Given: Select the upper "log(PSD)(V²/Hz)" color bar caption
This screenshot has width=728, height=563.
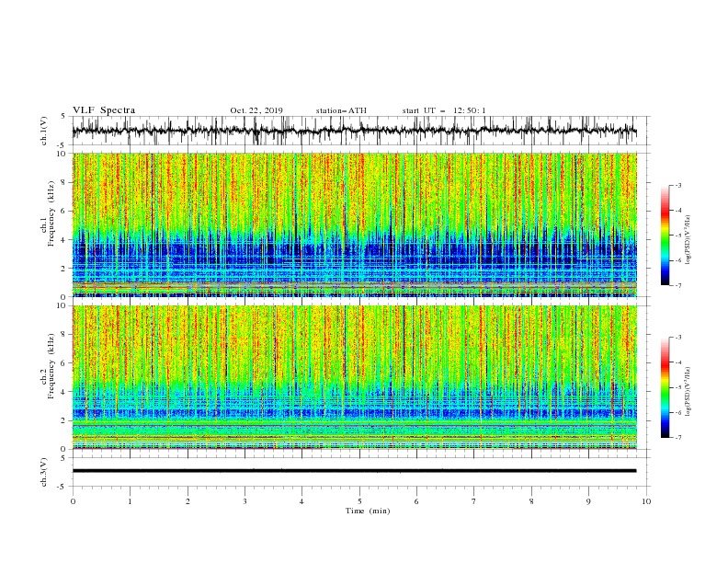Looking at the screenshot, I should click(x=688, y=240).
